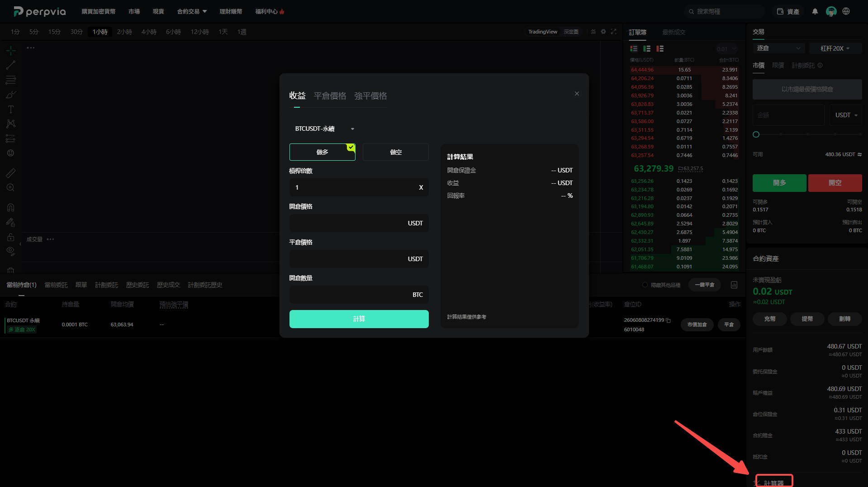The width and height of the screenshot is (868, 487).
Task: Show asks-only order book view
Action: tap(660, 48)
